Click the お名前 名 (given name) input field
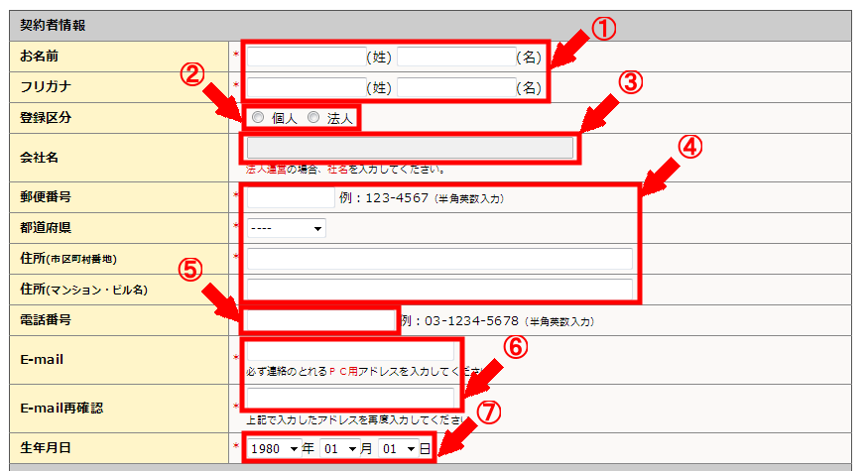 [456, 57]
